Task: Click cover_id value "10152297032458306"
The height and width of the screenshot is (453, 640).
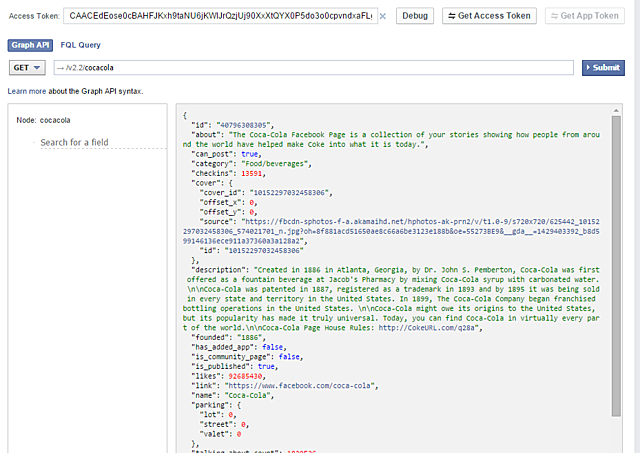Action: (289, 193)
